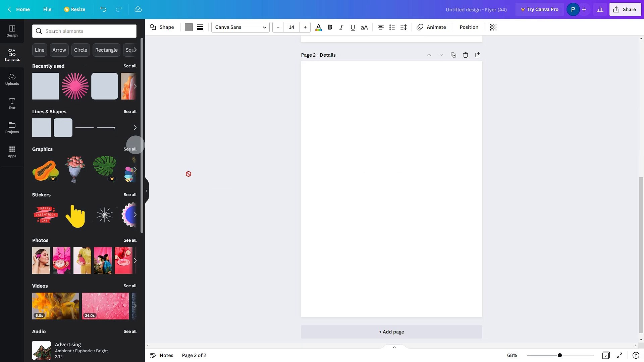
Task: Toggle underline formatting
Action: 353,27
